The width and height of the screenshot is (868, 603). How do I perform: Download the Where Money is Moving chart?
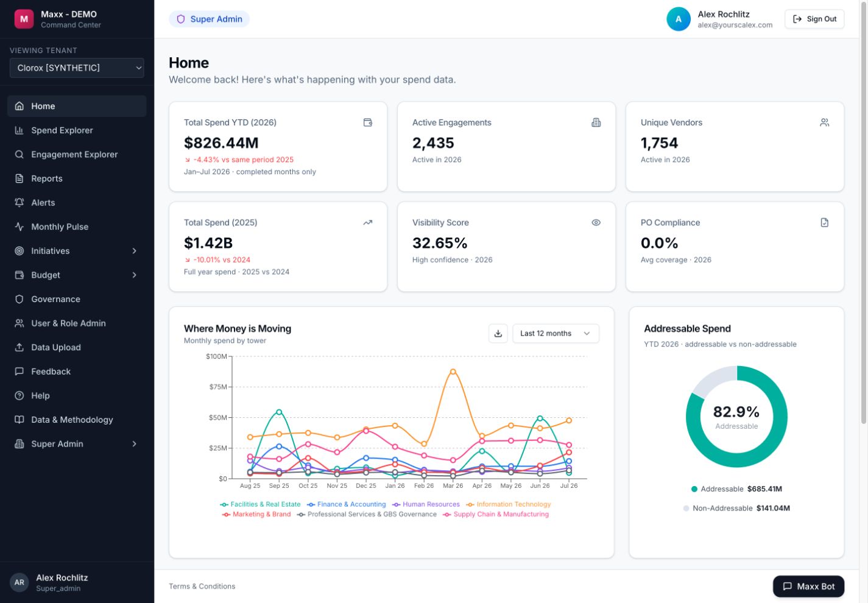click(x=498, y=333)
